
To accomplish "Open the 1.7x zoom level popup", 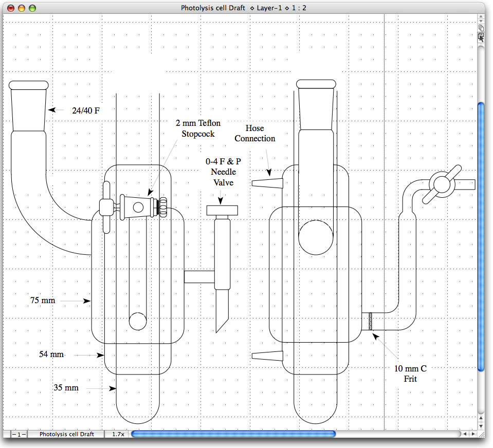I will 118,434.
